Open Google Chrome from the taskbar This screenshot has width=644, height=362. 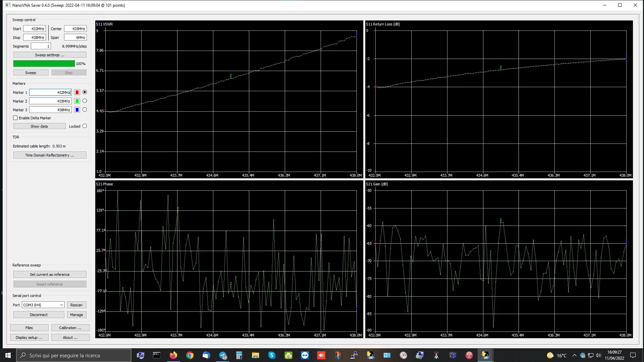(190, 355)
